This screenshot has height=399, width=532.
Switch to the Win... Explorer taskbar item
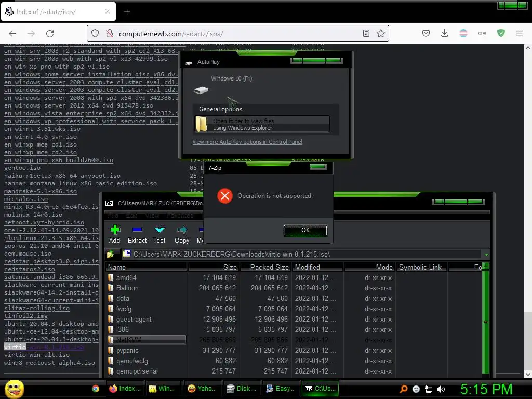pyautogui.click(x=164, y=389)
